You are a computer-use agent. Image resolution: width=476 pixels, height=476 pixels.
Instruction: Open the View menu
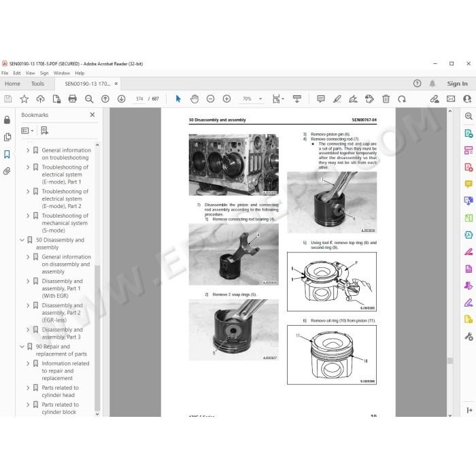click(31, 73)
